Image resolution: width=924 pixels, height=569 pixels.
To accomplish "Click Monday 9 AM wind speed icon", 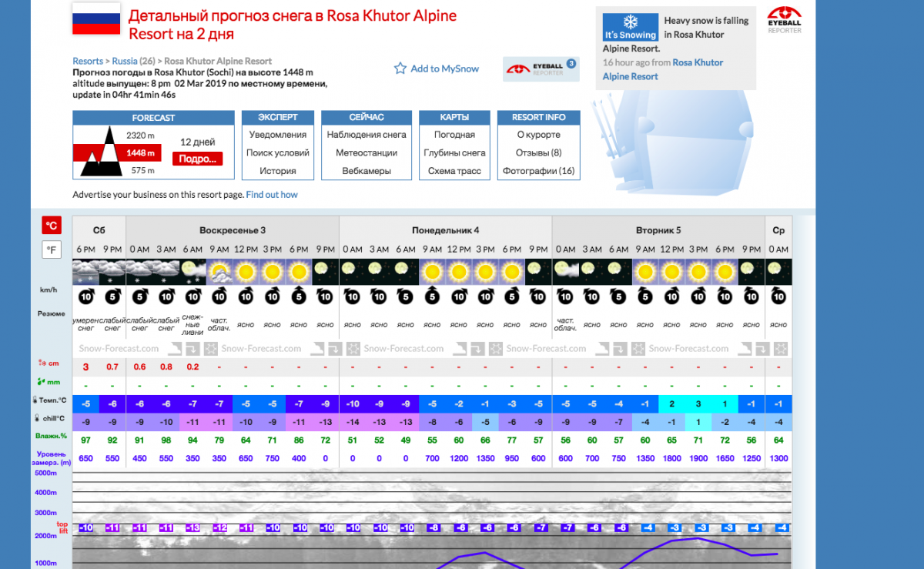I will (x=432, y=296).
